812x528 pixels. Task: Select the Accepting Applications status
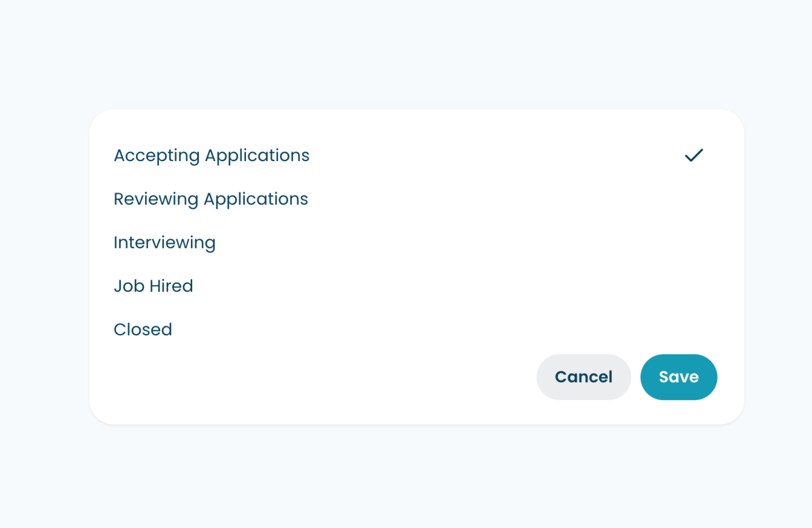[416, 155]
